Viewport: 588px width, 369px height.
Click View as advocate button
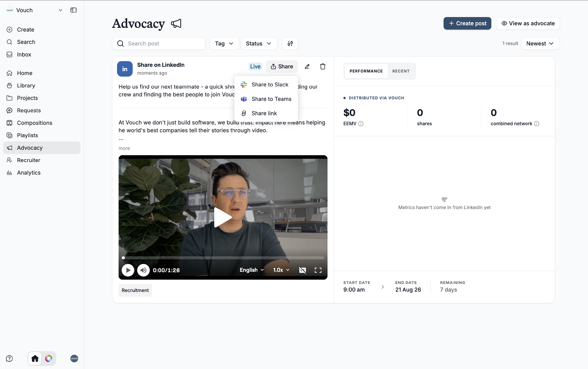(x=528, y=24)
